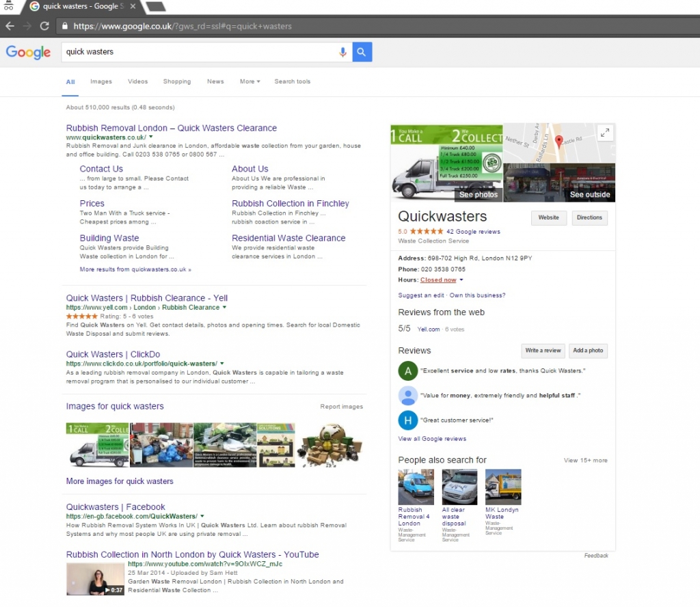700x607 pixels.
Task: Click the Add a photo button
Action: point(588,351)
